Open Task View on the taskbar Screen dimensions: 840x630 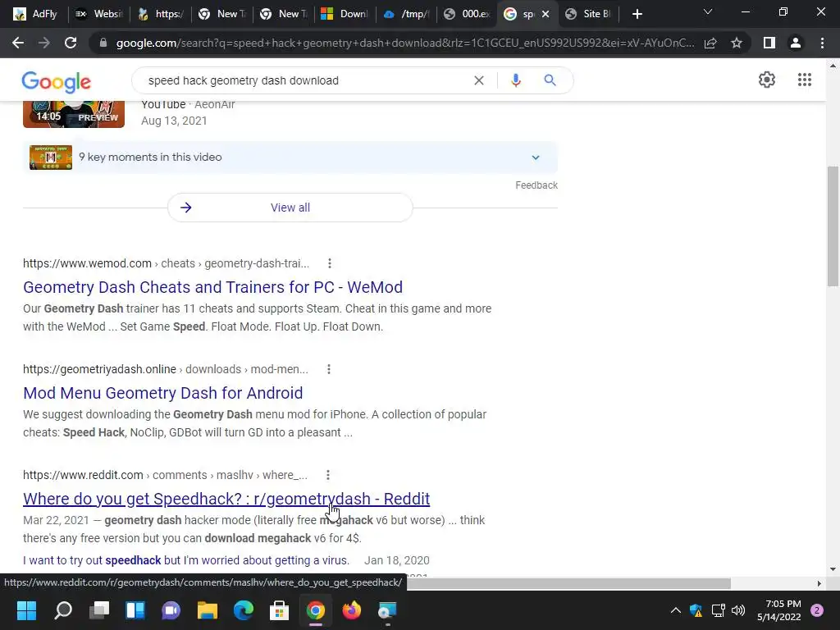point(99,610)
